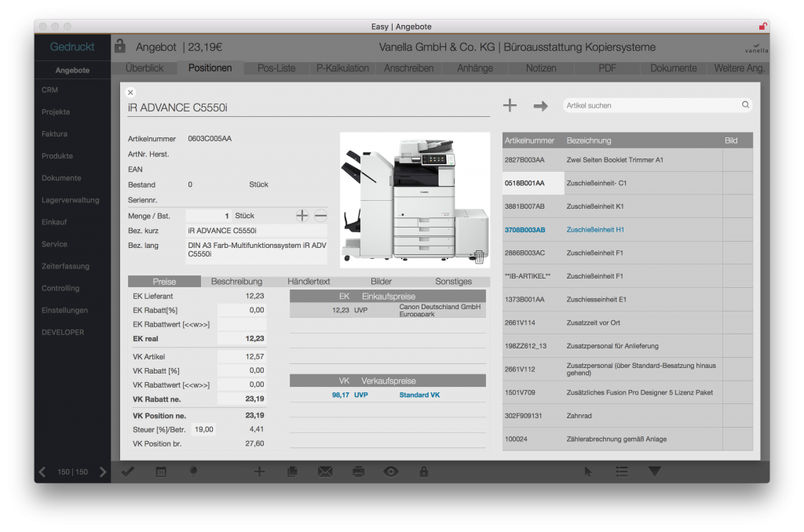Open Produkte in the sidebar
This screenshot has width=804, height=532.
pyautogui.click(x=57, y=156)
